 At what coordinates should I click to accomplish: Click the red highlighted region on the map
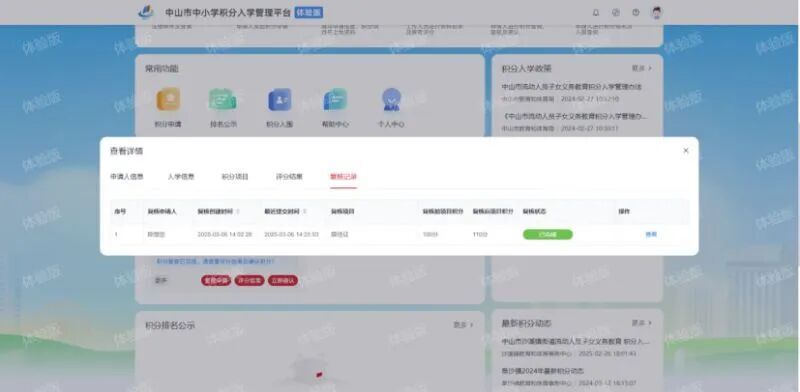pos(319,375)
